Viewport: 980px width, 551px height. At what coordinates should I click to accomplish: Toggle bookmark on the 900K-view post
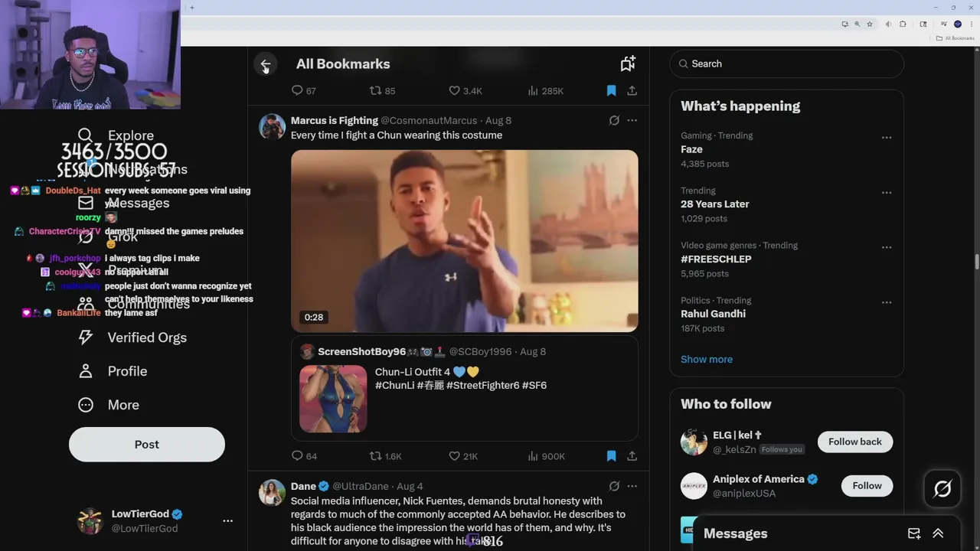click(x=611, y=456)
